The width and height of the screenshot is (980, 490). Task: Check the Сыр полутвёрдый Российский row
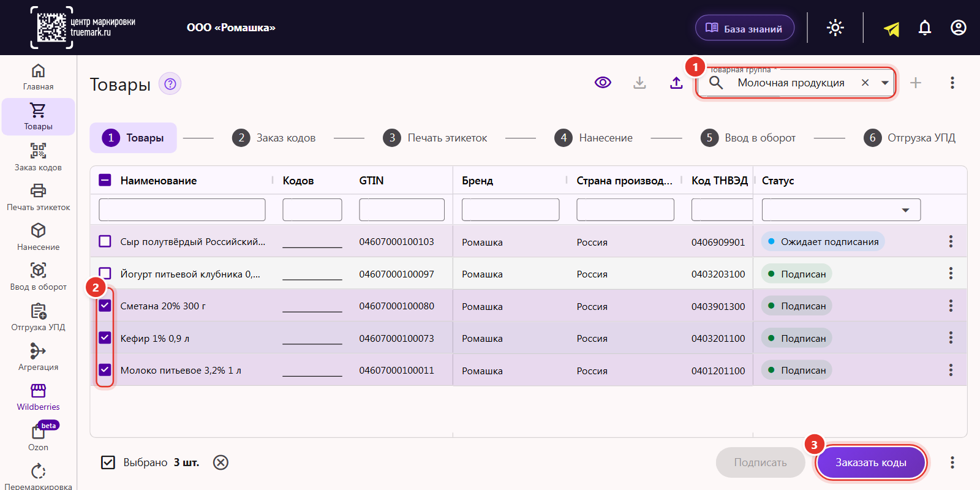(x=105, y=241)
